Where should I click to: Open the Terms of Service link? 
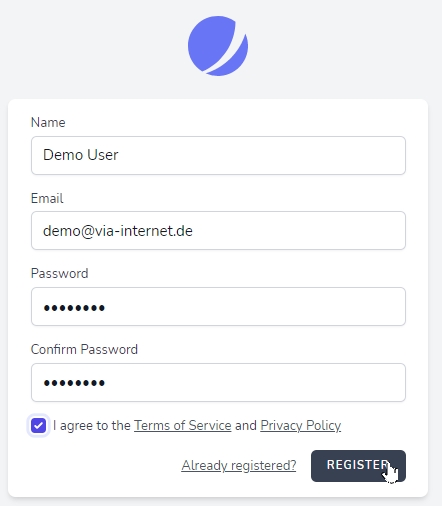point(183,426)
